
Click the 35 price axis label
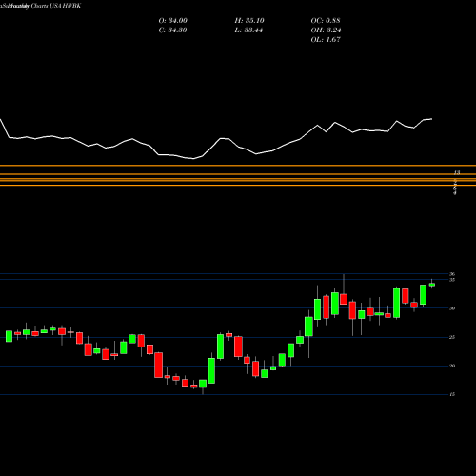452,280
